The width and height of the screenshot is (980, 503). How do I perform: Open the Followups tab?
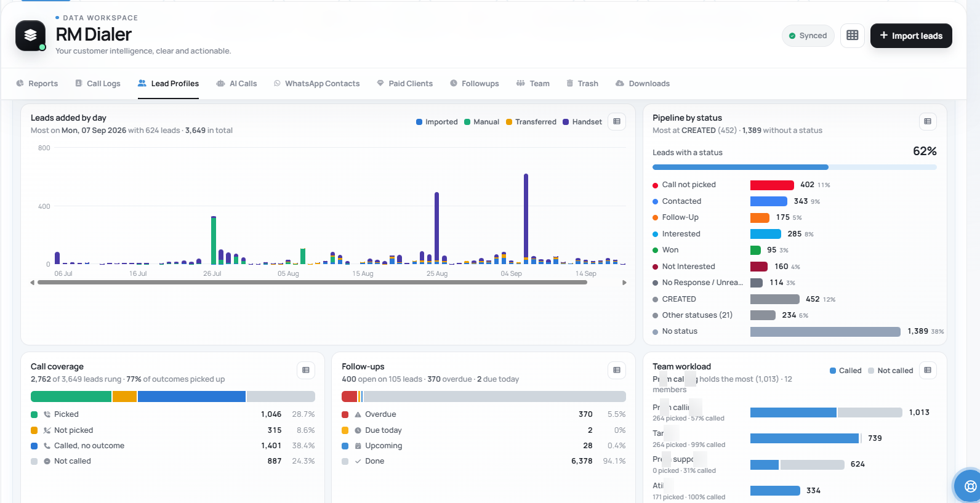click(475, 84)
